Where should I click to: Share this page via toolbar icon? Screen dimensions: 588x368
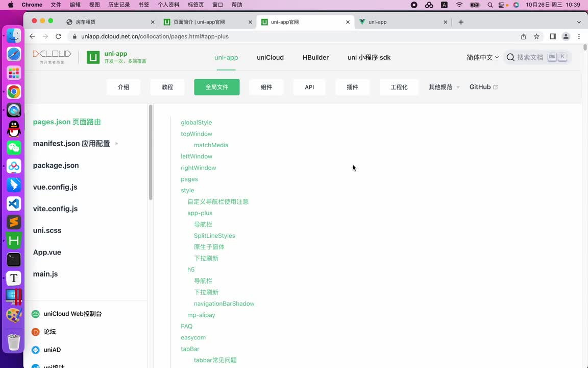click(x=524, y=36)
